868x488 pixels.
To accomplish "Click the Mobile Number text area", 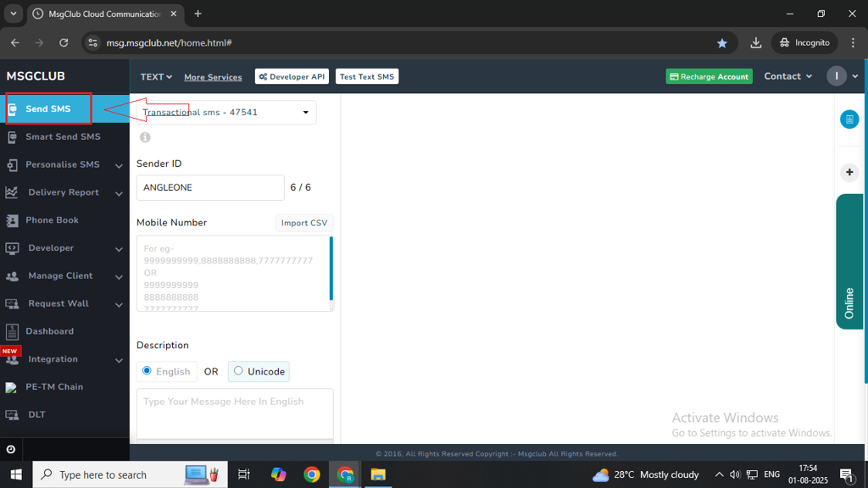I will (x=235, y=274).
